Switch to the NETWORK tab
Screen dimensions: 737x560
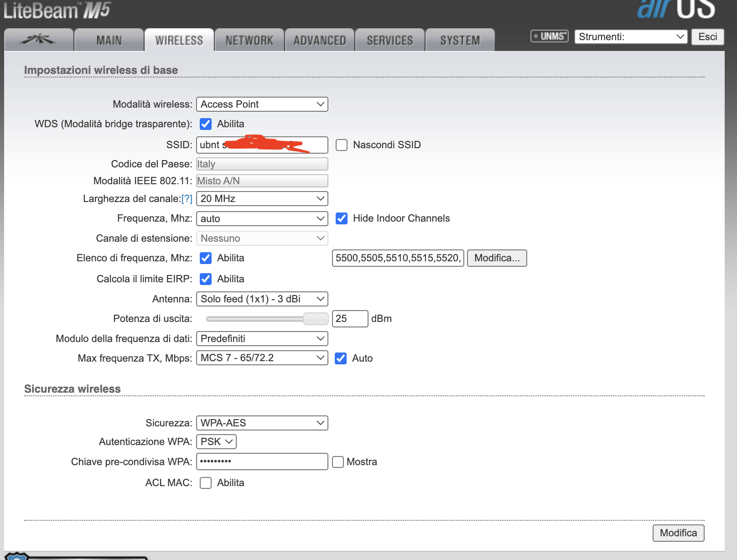coord(249,41)
